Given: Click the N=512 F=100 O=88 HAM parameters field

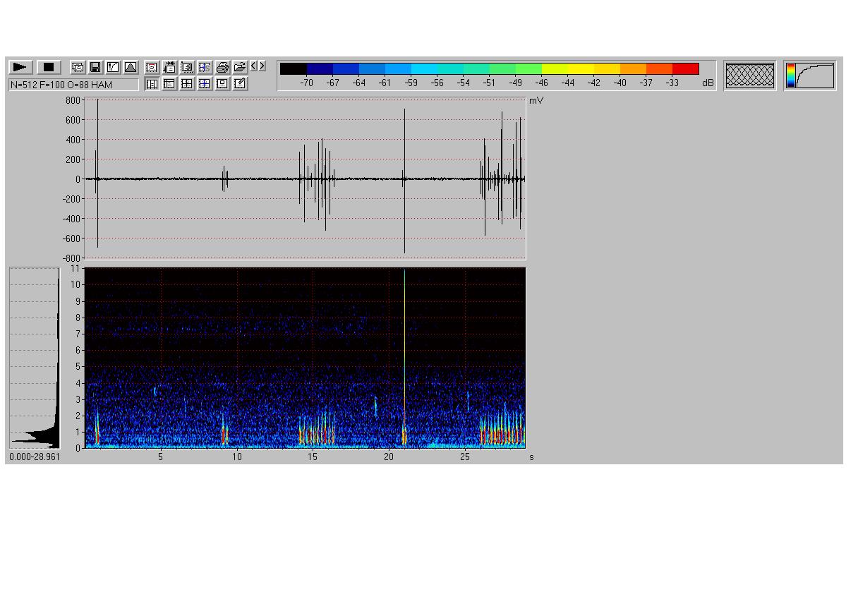Looking at the screenshot, I should click(x=73, y=85).
